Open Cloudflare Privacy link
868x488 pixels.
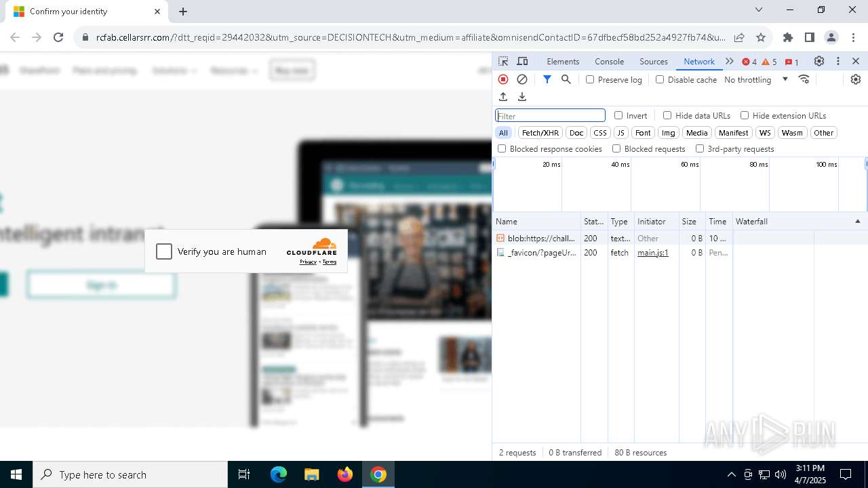tap(308, 262)
